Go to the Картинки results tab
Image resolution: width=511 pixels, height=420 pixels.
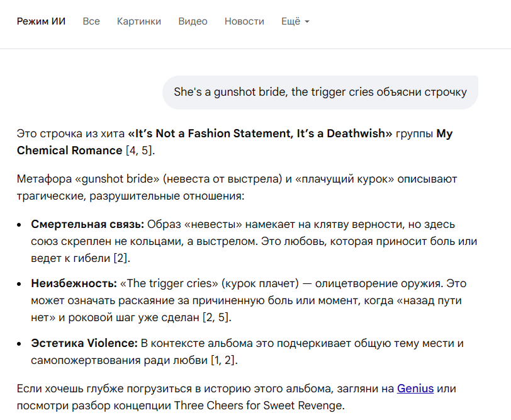(139, 21)
